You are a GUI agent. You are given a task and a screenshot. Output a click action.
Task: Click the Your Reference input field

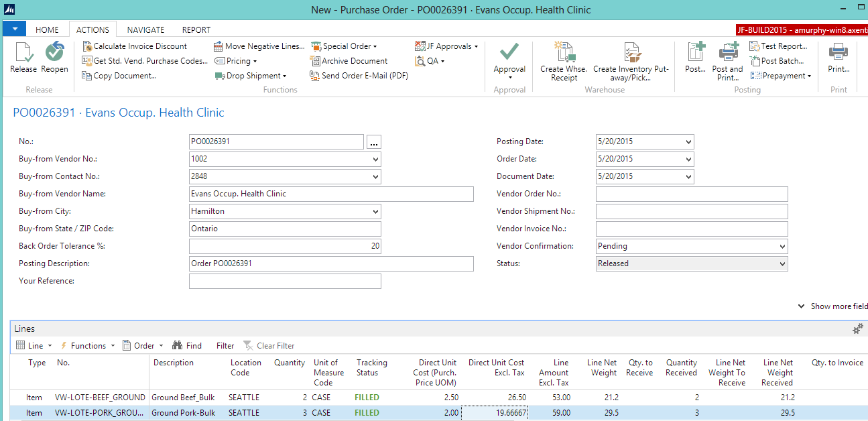(285, 282)
